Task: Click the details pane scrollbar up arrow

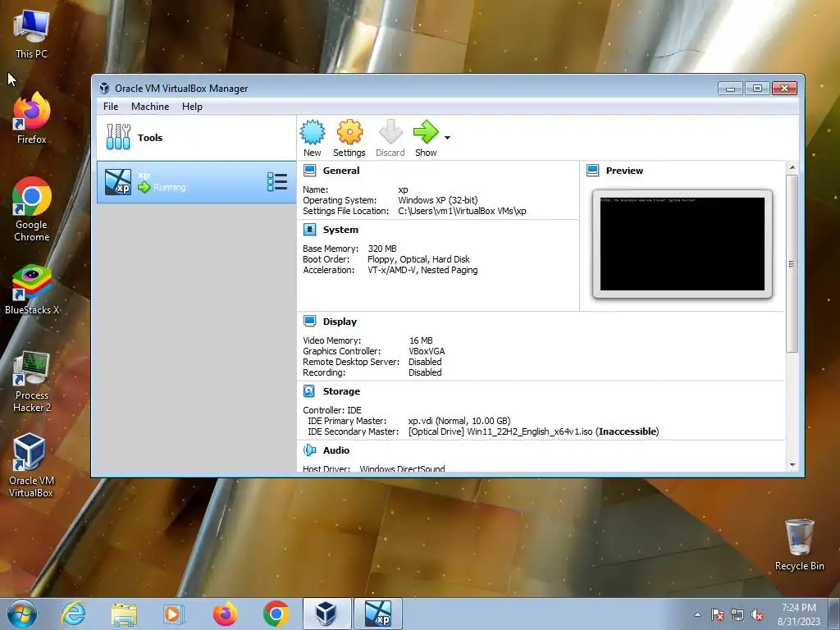Action: [792, 167]
